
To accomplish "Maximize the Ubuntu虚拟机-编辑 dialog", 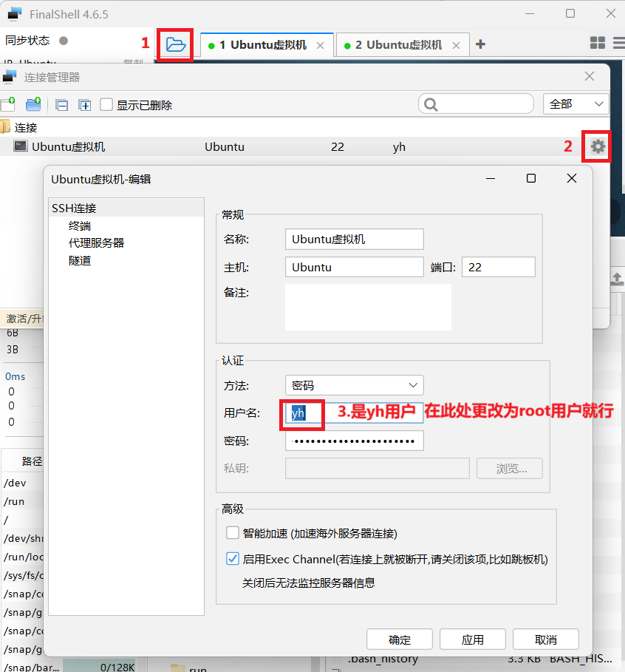I will point(530,178).
